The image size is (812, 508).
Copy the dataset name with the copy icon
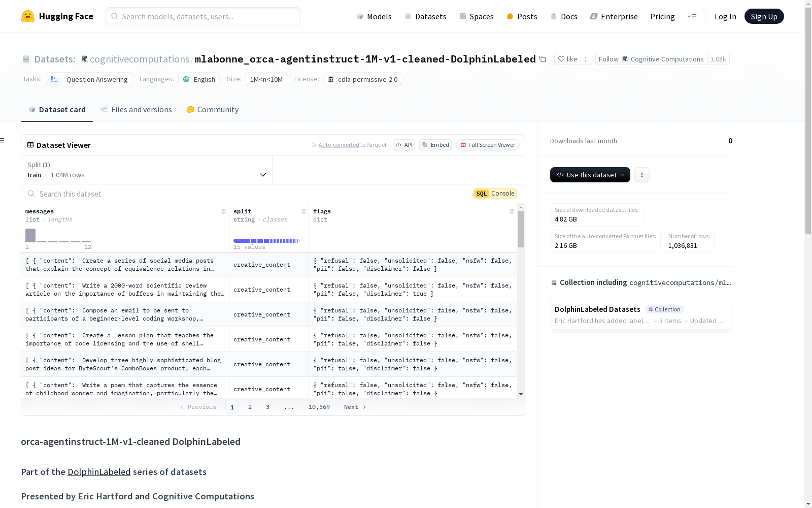click(543, 59)
